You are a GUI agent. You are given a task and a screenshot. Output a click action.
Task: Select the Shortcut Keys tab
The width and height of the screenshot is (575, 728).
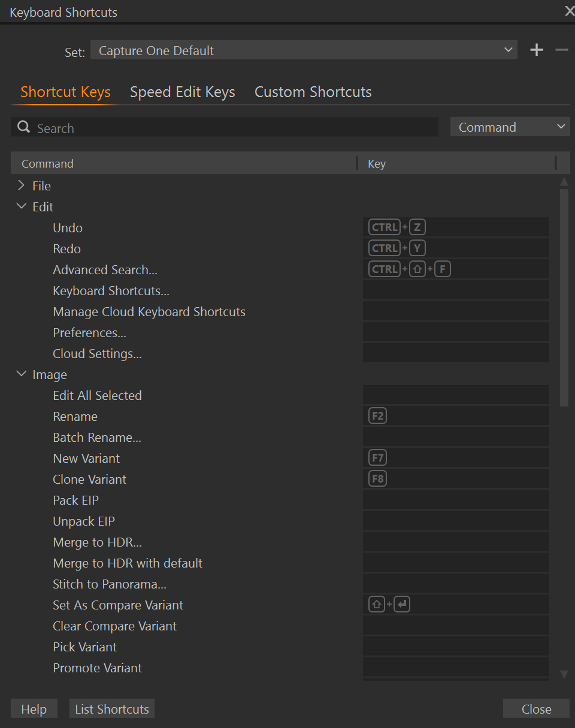click(65, 92)
